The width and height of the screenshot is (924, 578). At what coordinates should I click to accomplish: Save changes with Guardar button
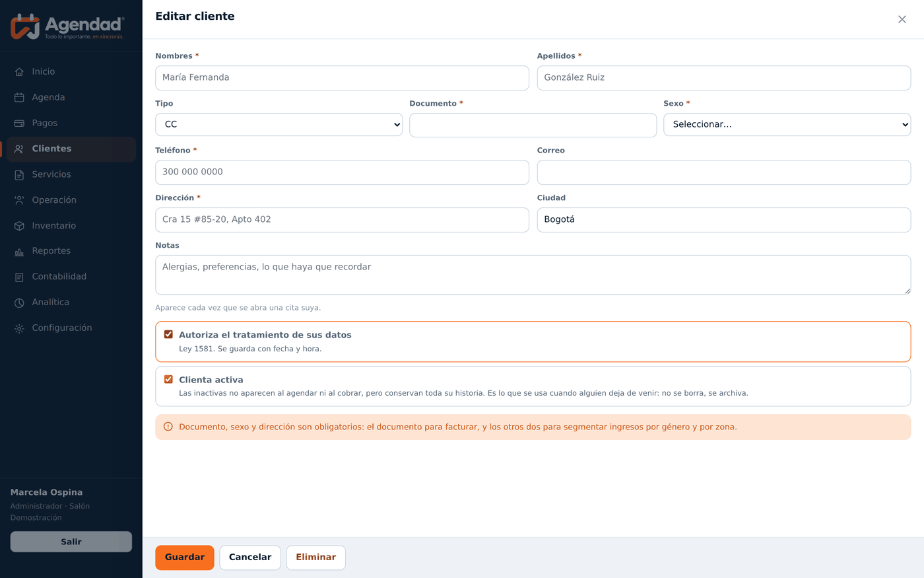(x=185, y=558)
